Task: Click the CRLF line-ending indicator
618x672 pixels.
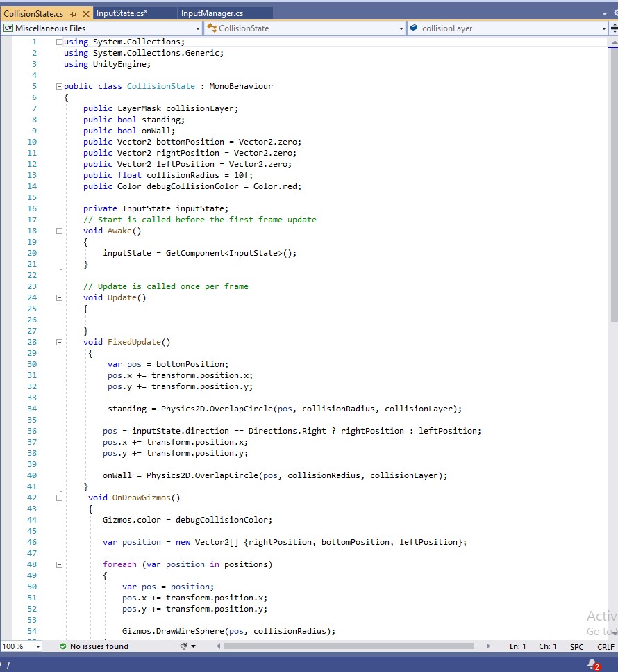Action: [606, 646]
